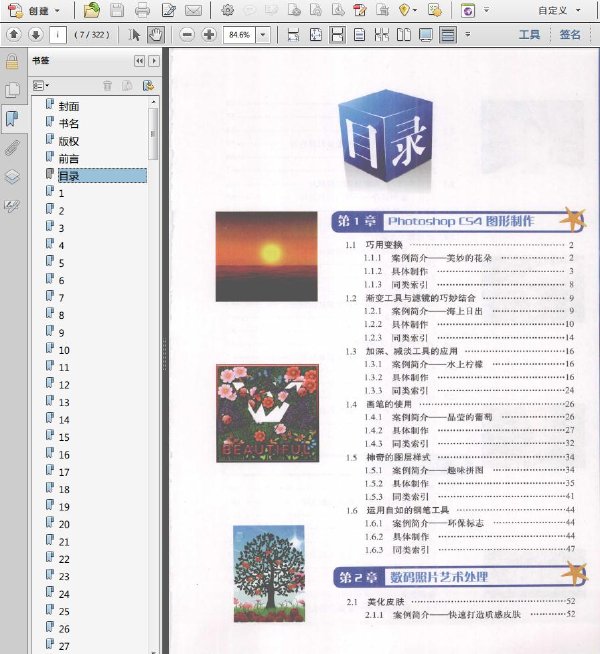The height and width of the screenshot is (654, 600).
Task: Click the Email envelope icon
Action: [193, 10]
